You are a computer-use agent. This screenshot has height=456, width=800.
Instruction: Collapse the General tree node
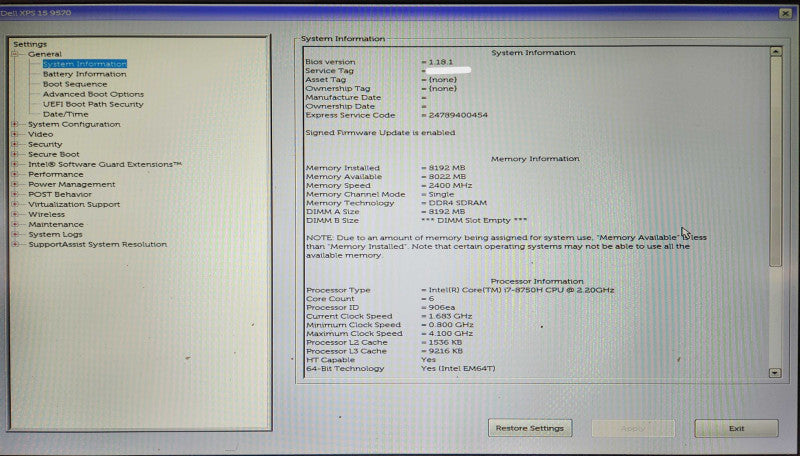click(x=15, y=54)
